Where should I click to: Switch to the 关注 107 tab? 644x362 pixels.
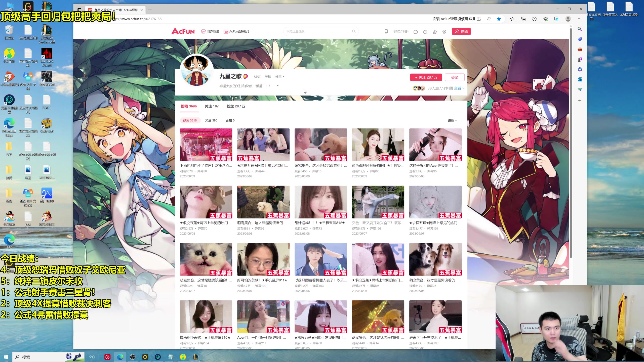coord(212,106)
